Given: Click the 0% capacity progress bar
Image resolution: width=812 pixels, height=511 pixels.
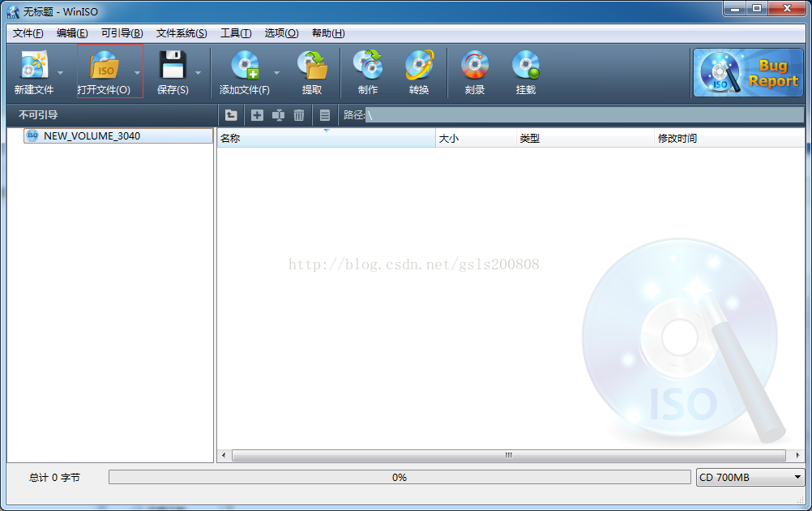Looking at the screenshot, I should (400, 477).
